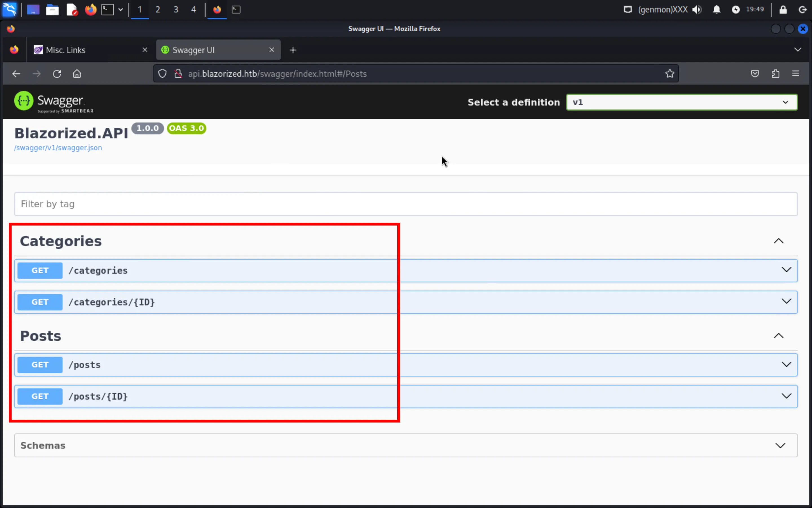812x508 pixels.
Task: Open Firefox View pinned tab
Action: (x=14, y=50)
